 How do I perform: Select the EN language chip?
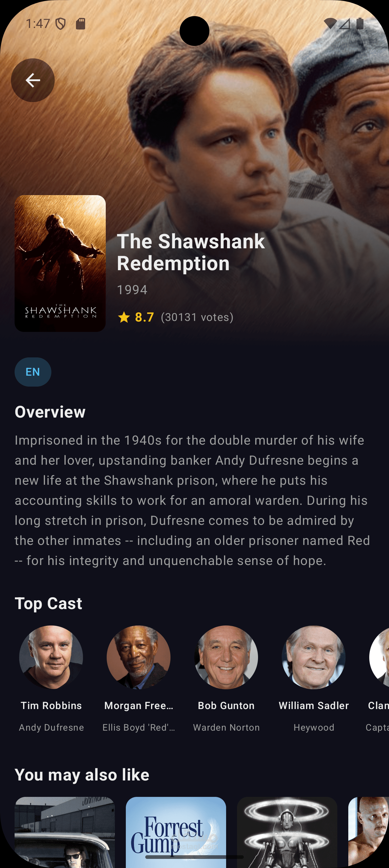[x=33, y=372]
